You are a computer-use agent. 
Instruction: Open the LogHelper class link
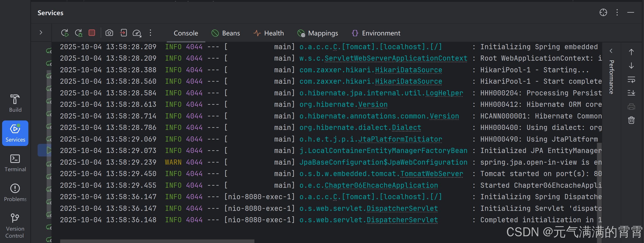[x=444, y=93]
